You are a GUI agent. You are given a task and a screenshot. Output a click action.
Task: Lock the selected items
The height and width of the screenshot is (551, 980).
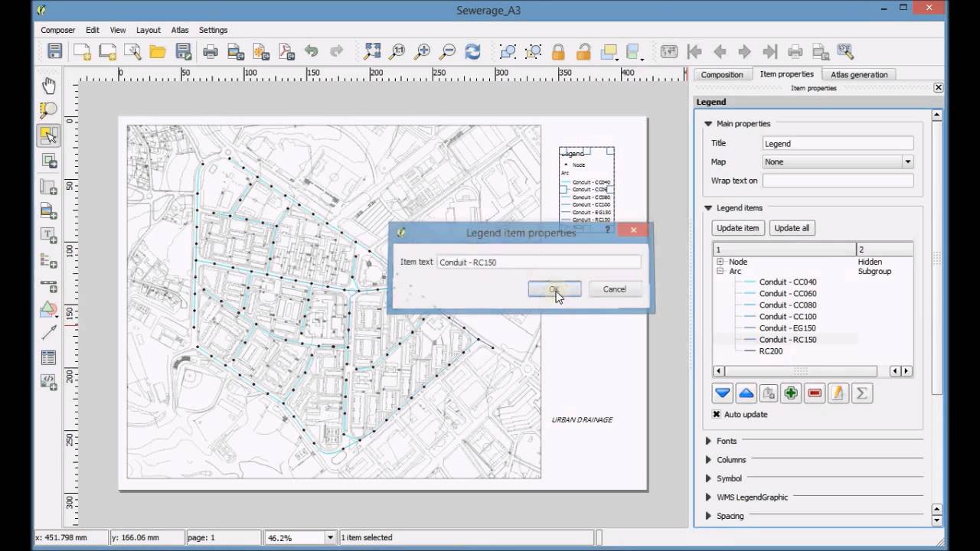click(x=558, y=51)
